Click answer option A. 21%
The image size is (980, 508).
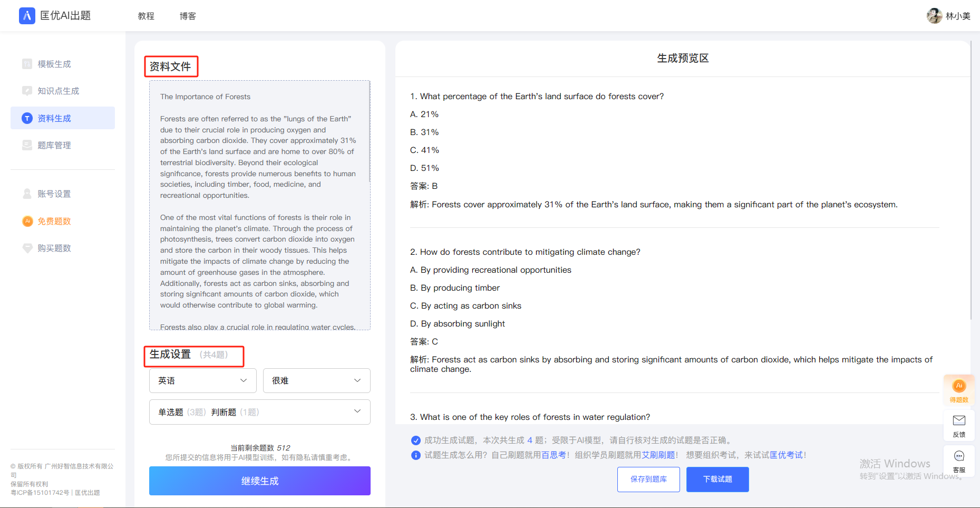[x=424, y=114]
